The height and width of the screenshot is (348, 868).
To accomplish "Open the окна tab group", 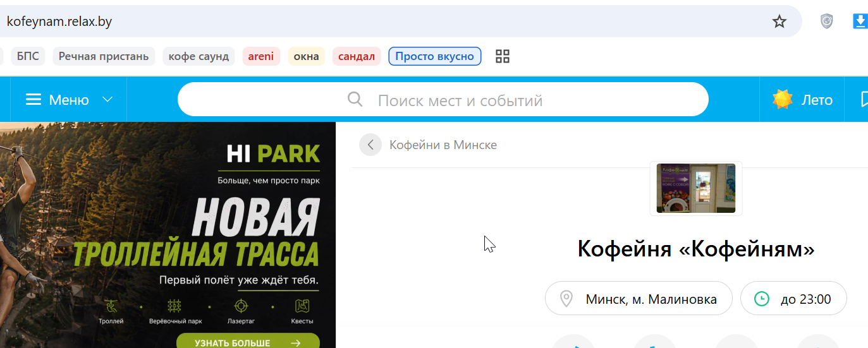I will point(307,56).
